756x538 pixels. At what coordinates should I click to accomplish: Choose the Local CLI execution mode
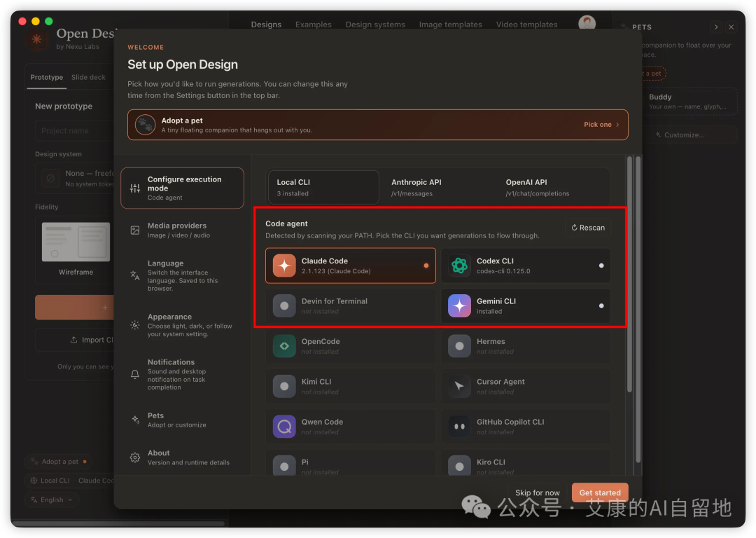(323, 187)
